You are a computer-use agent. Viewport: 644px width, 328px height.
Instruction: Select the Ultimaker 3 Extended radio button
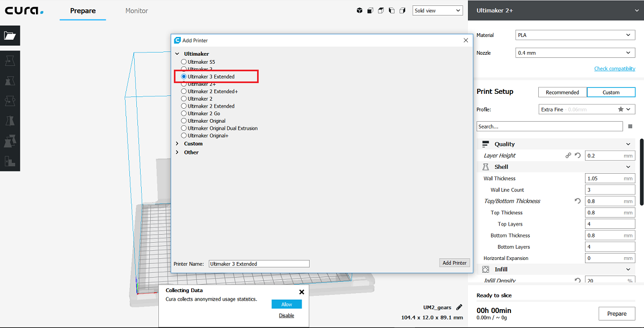coord(184,77)
